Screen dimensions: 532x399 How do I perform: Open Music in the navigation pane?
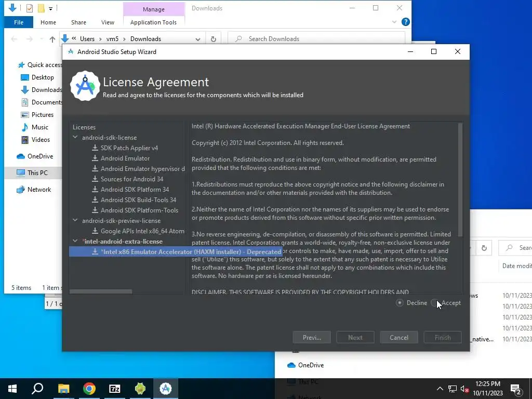[35, 127]
